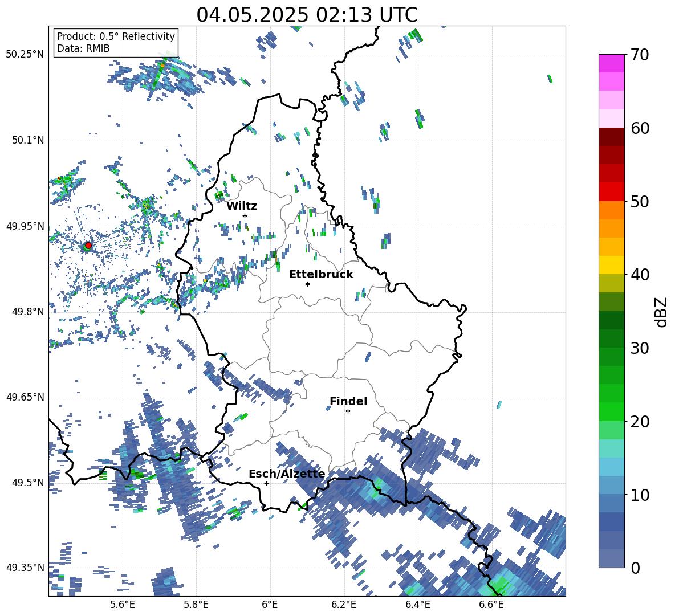
Task: Click the red radar site marker
Action: click(88, 245)
